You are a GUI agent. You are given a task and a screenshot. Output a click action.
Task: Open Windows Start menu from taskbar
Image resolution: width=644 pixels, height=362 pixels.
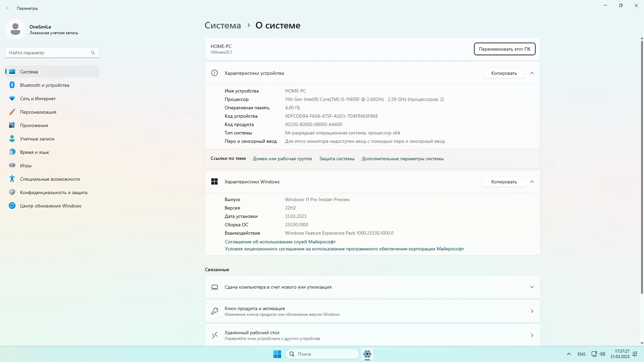click(277, 354)
